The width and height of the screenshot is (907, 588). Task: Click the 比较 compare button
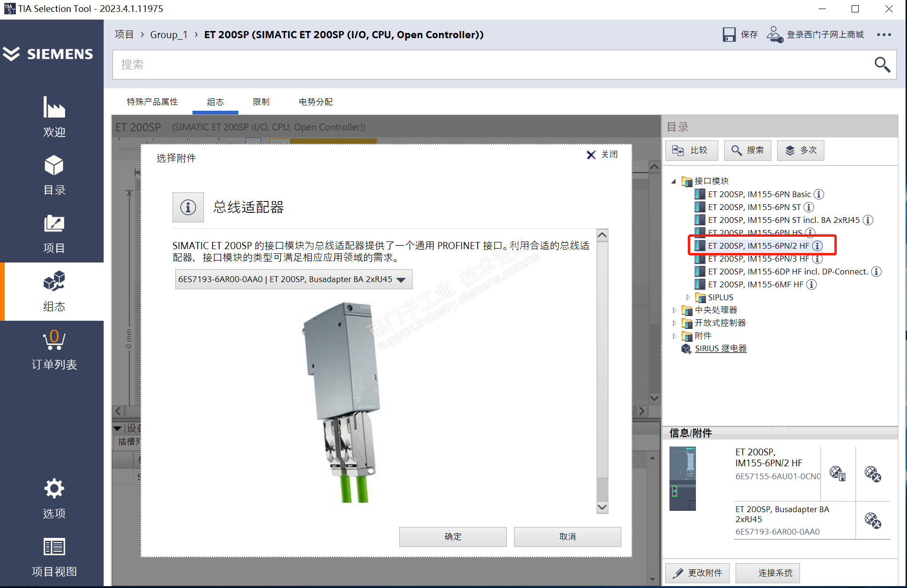point(692,150)
